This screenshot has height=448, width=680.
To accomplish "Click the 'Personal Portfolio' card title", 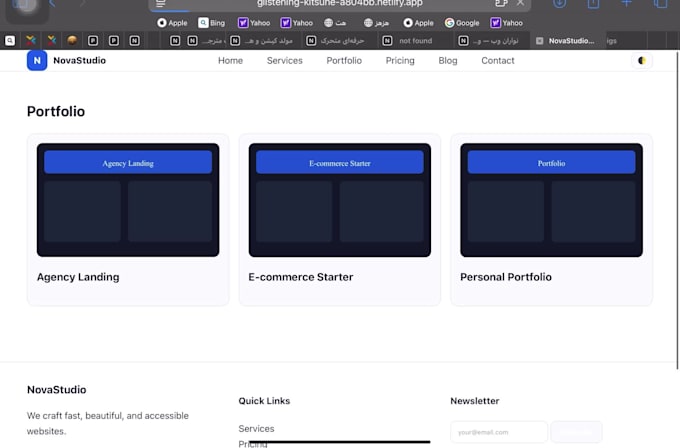I will [506, 277].
